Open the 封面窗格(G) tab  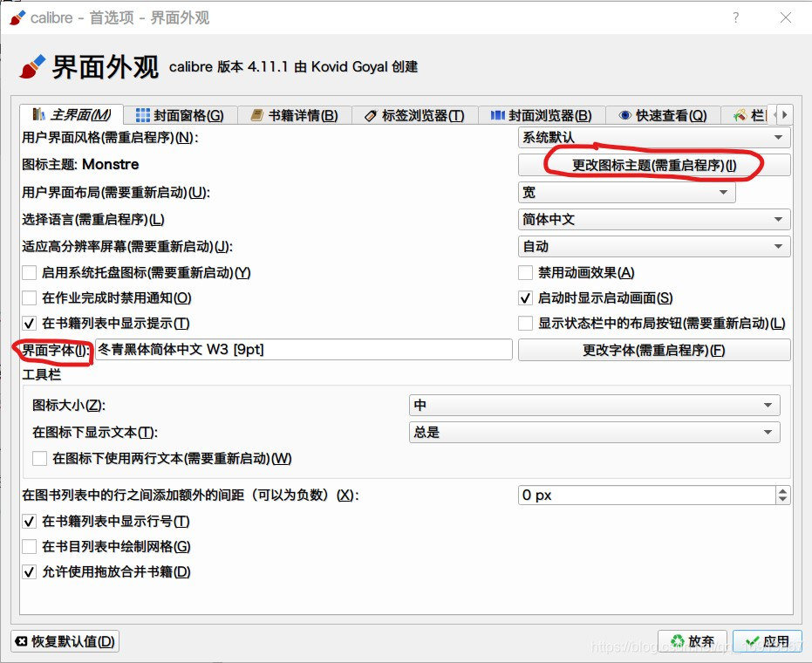tap(180, 115)
